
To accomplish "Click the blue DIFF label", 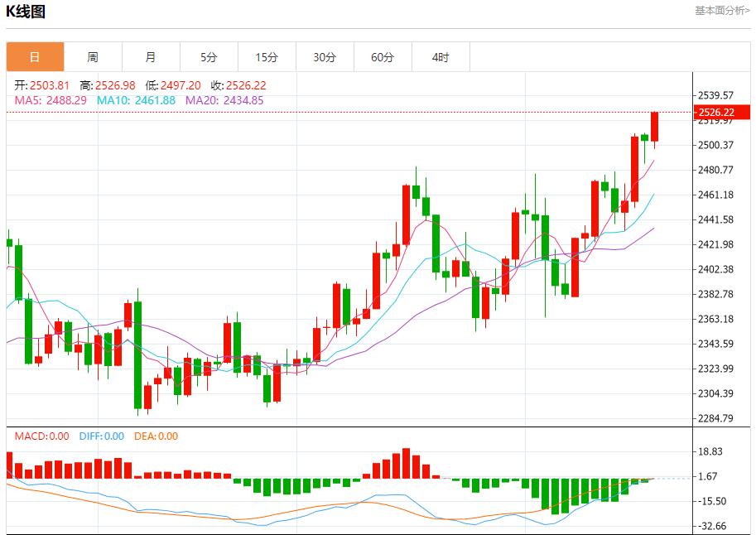I will click(x=101, y=436).
